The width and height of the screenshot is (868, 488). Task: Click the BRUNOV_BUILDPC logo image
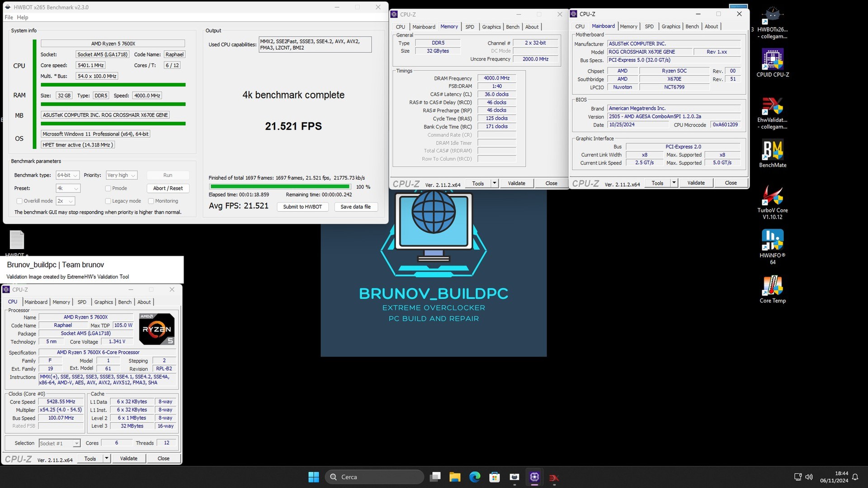pyautogui.click(x=434, y=273)
